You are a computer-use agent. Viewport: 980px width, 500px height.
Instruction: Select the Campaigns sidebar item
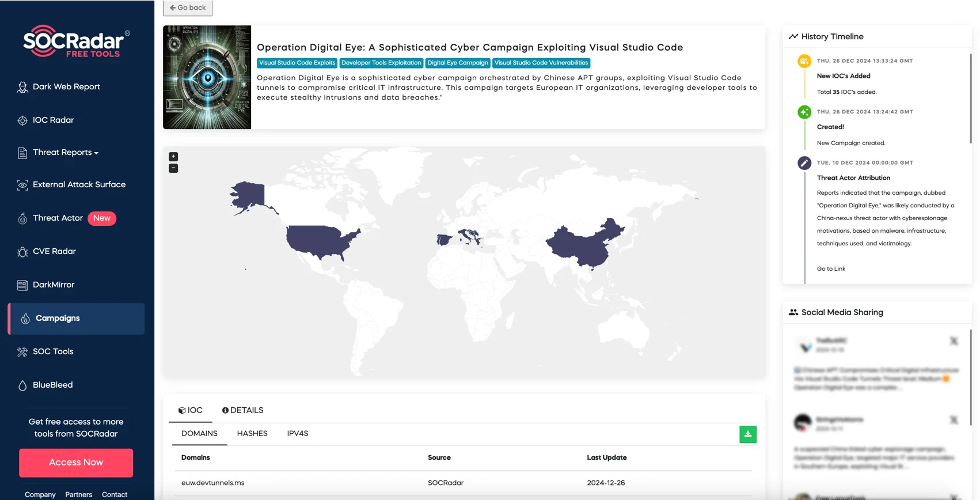point(76,319)
